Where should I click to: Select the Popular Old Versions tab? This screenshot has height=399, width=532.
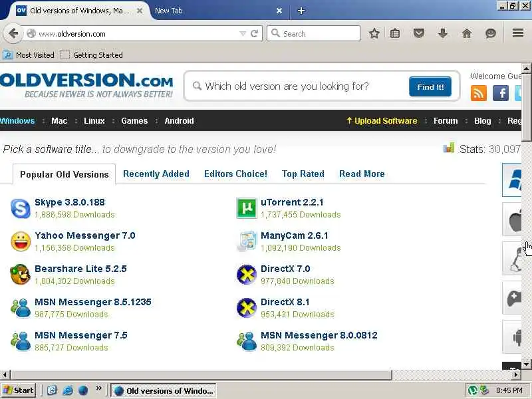64,174
